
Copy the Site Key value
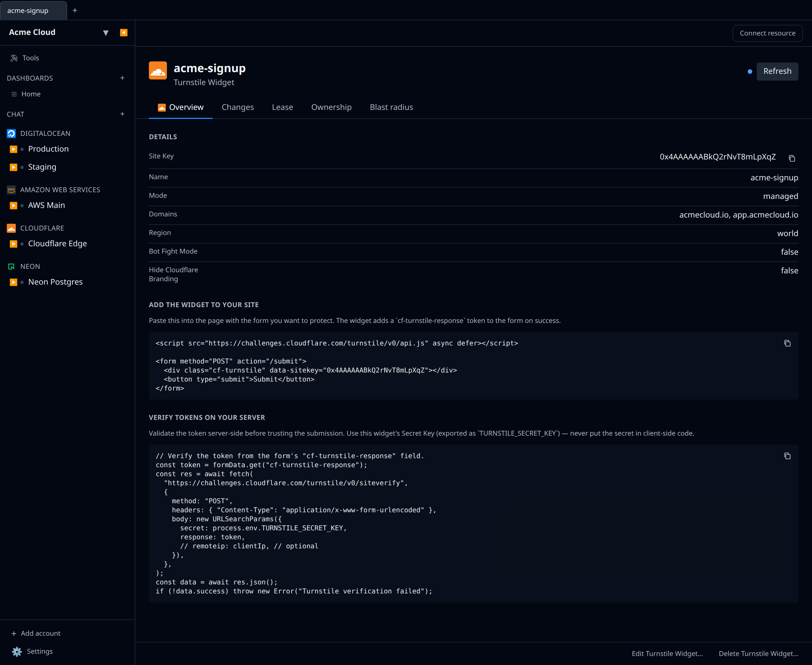point(792,158)
